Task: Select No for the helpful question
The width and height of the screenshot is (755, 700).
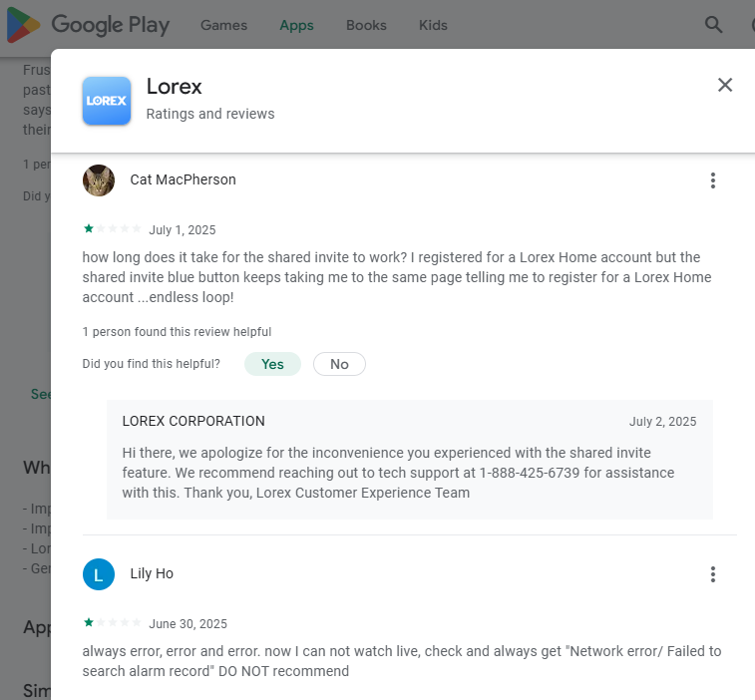Action: coord(339,364)
